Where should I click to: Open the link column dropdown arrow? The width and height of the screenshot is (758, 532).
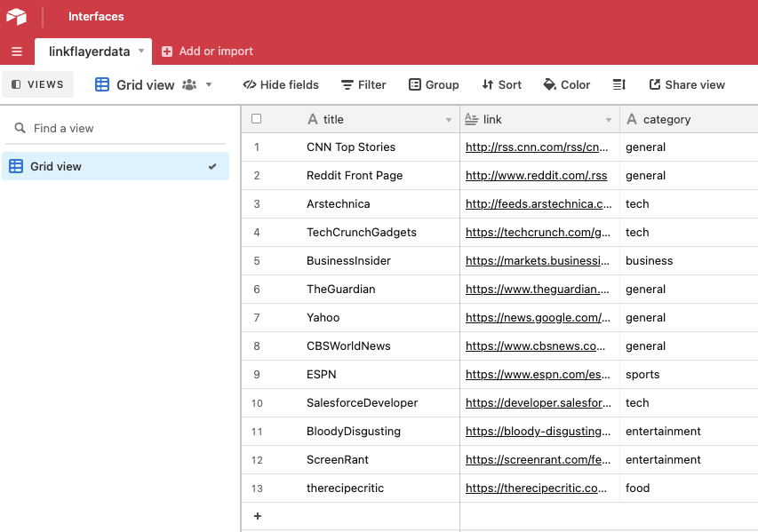point(609,120)
